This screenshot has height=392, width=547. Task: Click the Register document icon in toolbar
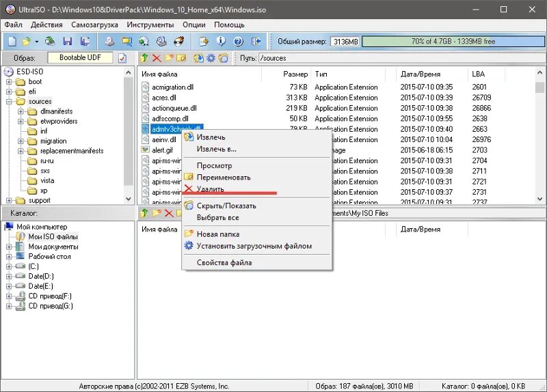pyautogui.click(x=204, y=42)
